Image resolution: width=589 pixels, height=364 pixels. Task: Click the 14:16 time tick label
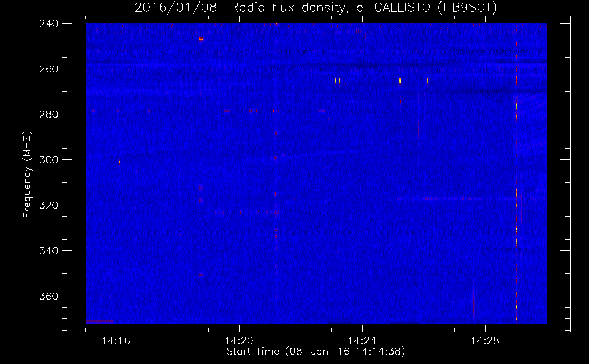(x=116, y=341)
